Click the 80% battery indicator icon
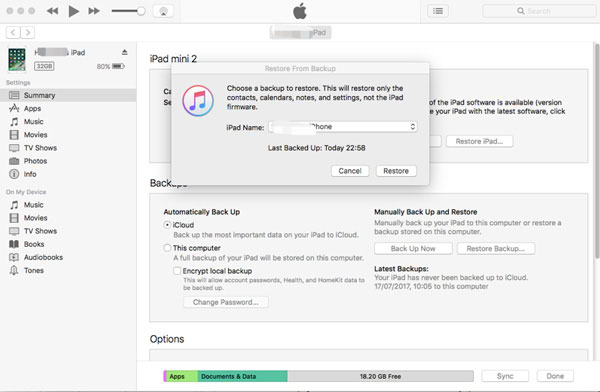 point(118,66)
